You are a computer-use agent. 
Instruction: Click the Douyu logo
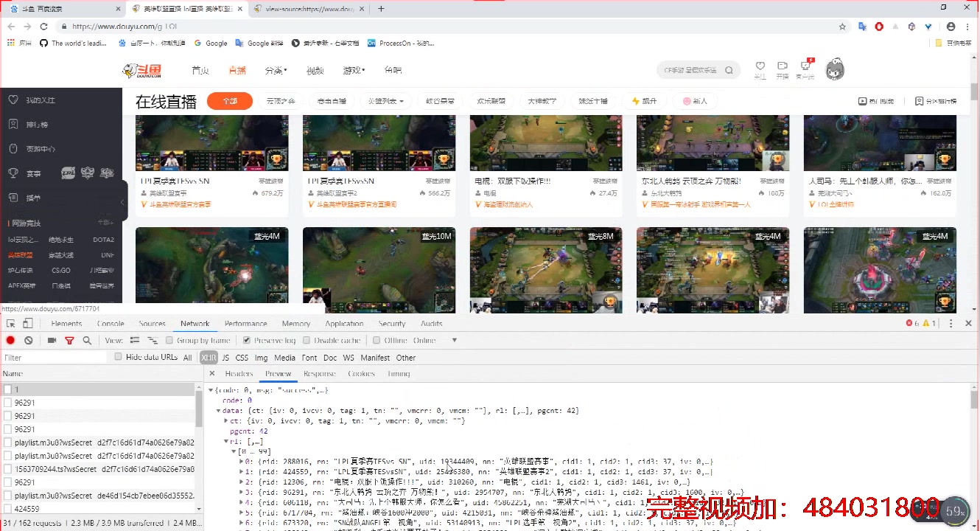(x=141, y=71)
